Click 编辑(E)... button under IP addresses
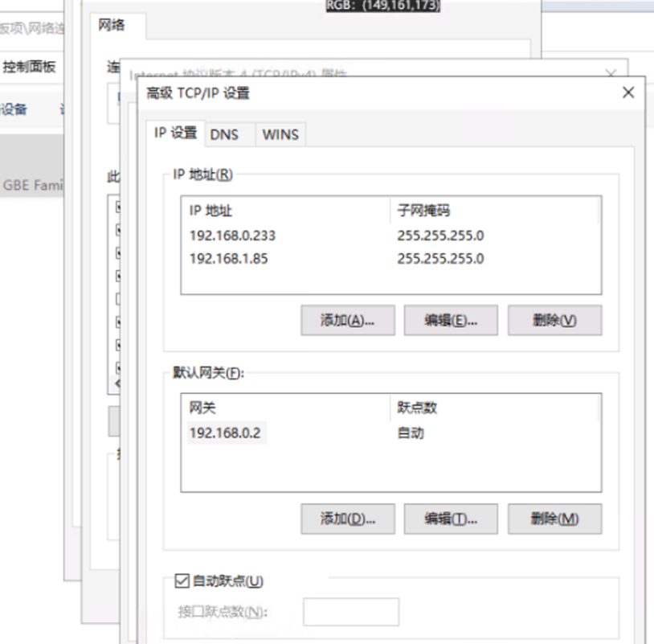The image size is (654, 644). [x=451, y=320]
